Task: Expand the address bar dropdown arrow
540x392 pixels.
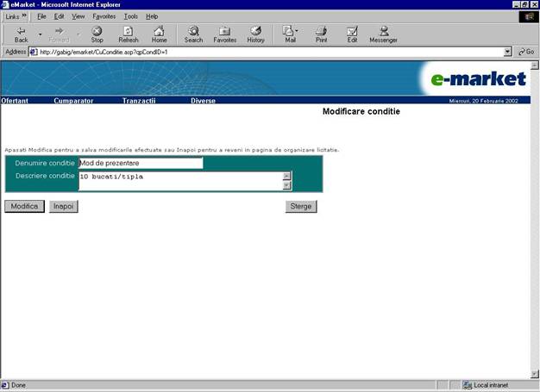Action: click(508, 52)
